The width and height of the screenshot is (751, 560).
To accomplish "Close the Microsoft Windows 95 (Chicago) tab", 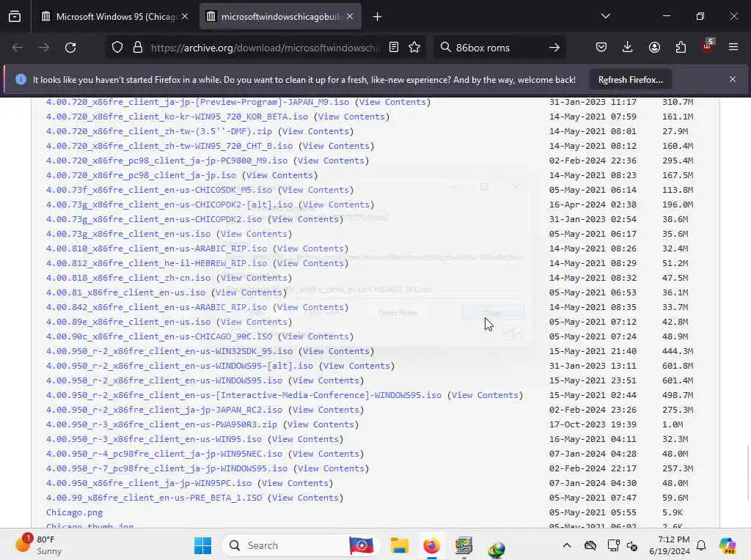I will (185, 17).
